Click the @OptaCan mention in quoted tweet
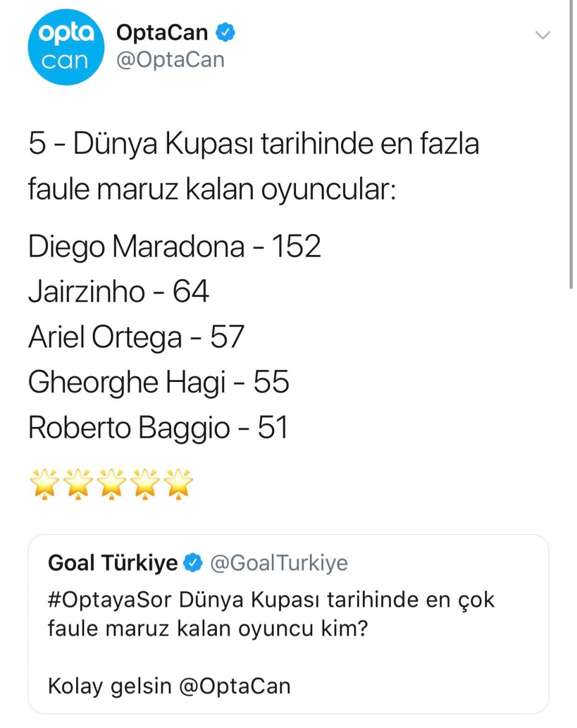The width and height of the screenshot is (577, 728). click(235, 686)
